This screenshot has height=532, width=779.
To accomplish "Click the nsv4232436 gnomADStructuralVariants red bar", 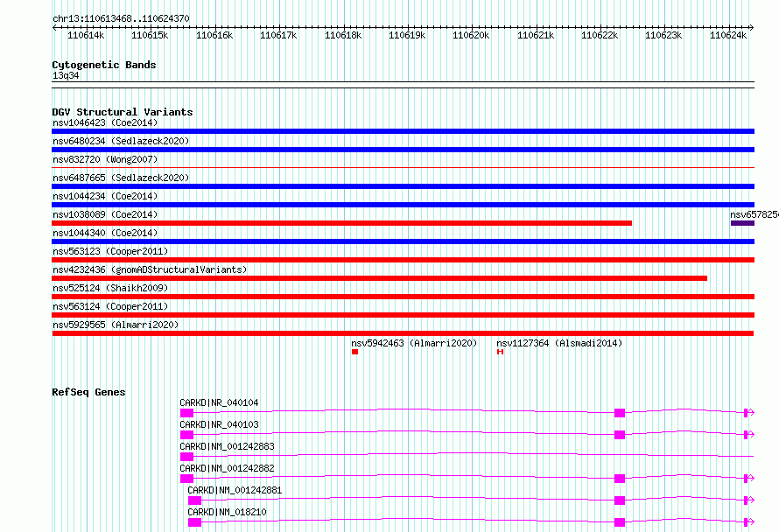I will (380, 278).
